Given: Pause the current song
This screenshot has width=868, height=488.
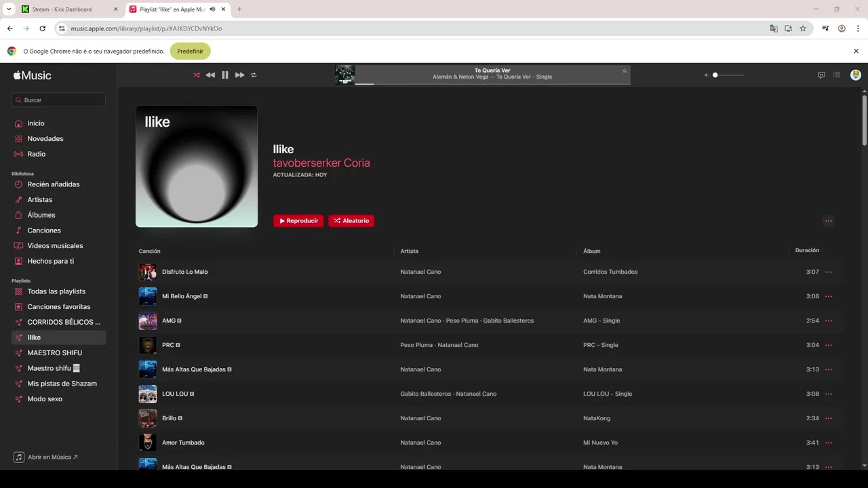Looking at the screenshot, I should 225,75.
